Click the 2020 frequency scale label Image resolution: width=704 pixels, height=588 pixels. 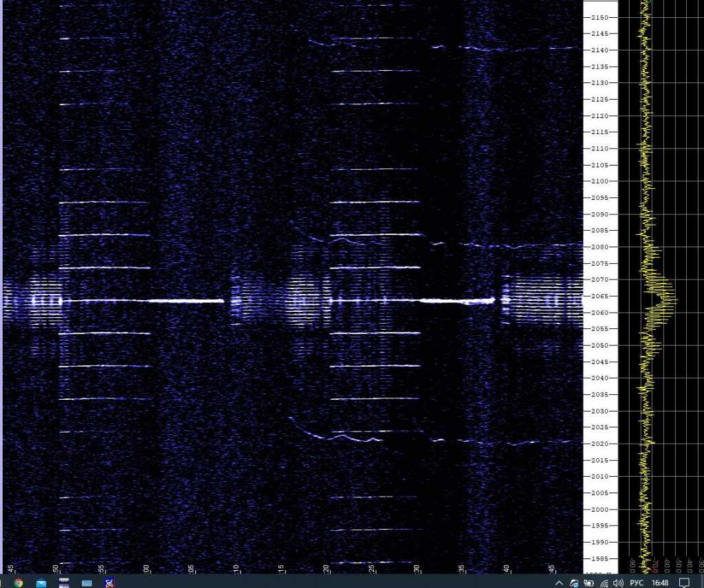[x=599, y=444]
